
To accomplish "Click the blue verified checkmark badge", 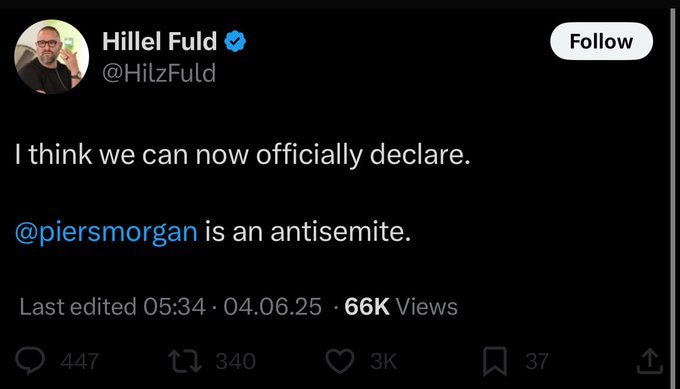I will (x=235, y=41).
